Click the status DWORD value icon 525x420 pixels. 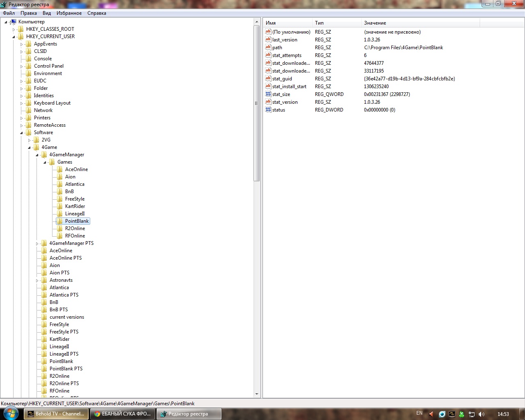(x=268, y=110)
